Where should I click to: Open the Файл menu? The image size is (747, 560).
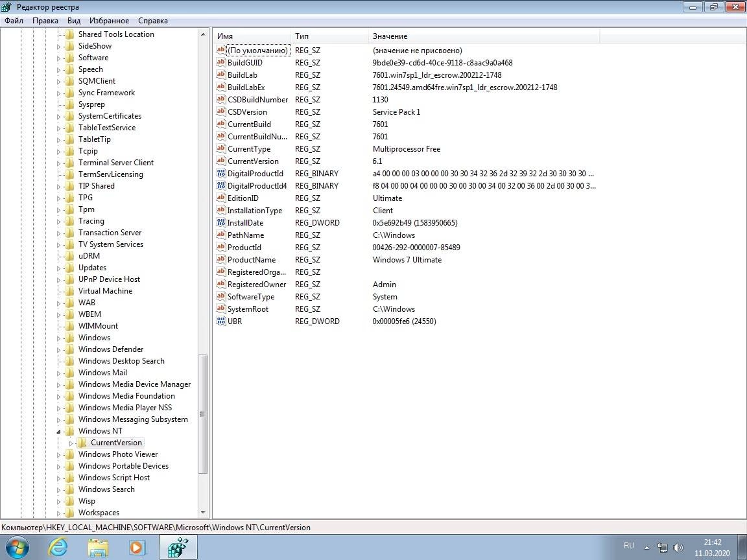pos(14,21)
